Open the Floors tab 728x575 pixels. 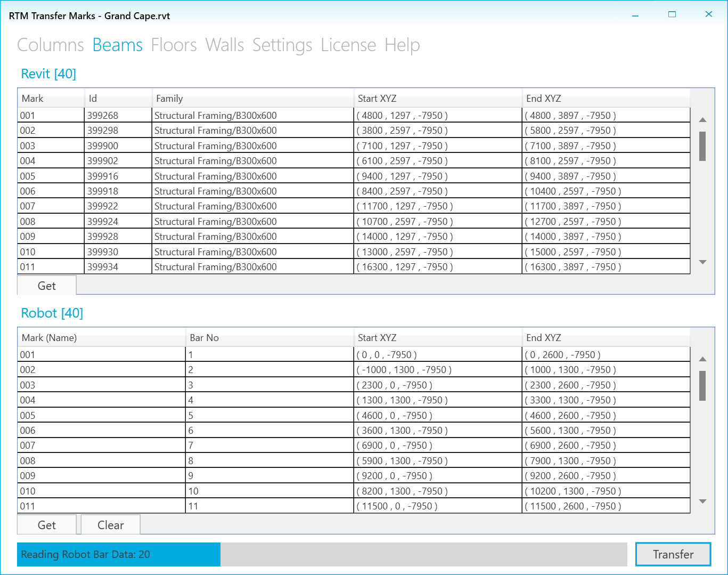(174, 45)
